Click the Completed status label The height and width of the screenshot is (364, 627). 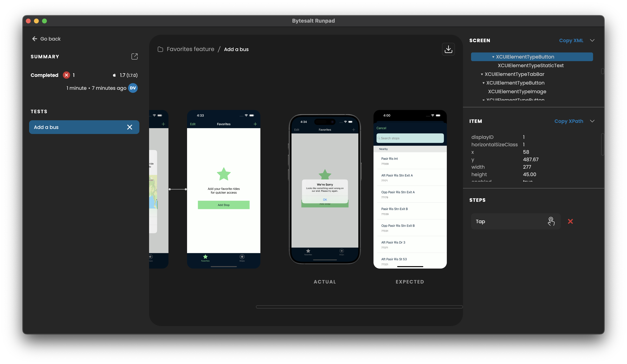point(44,75)
